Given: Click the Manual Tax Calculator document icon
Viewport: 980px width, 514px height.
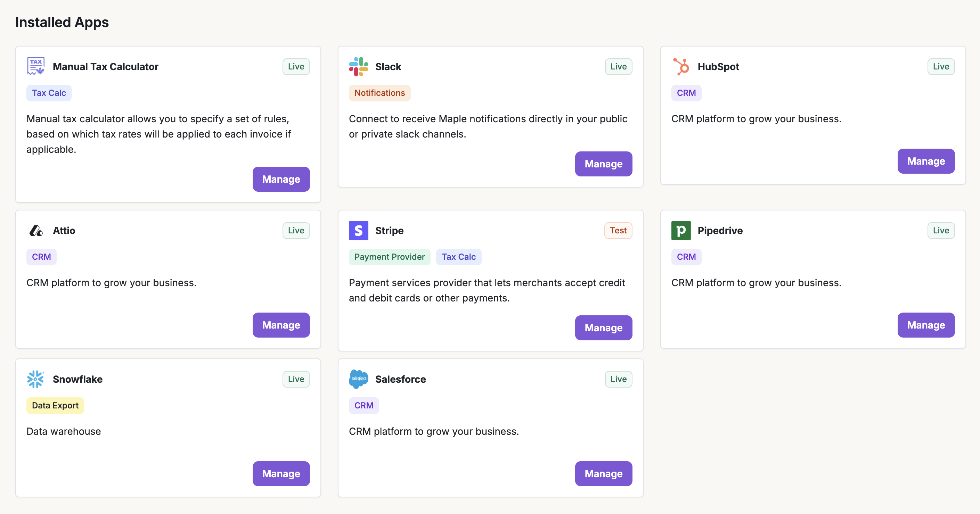Looking at the screenshot, I should click(x=36, y=66).
